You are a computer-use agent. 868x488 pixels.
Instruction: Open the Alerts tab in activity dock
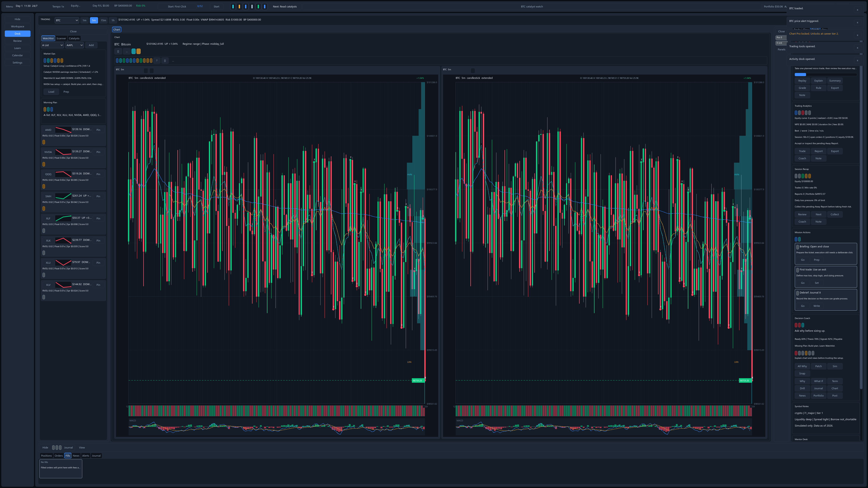pyautogui.click(x=86, y=456)
